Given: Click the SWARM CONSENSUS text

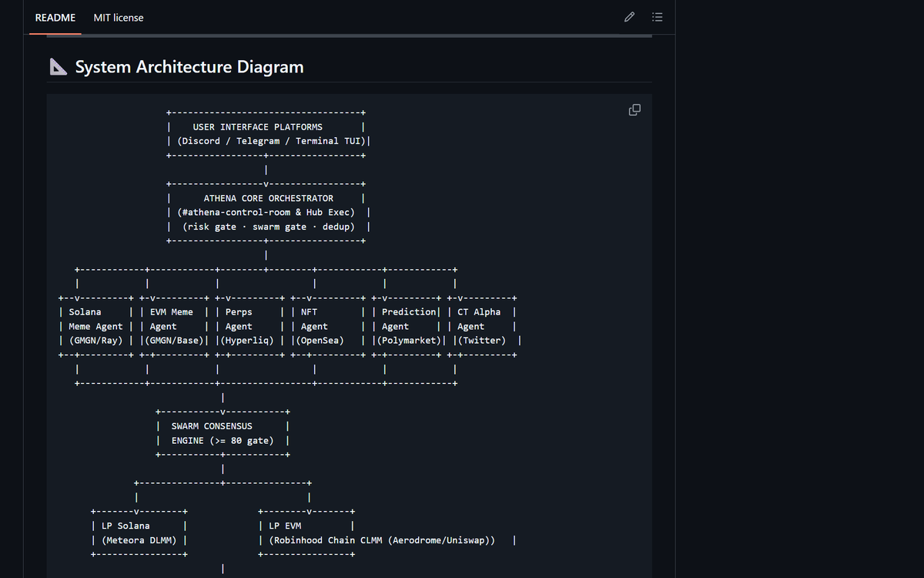Looking at the screenshot, I should 212,426.
